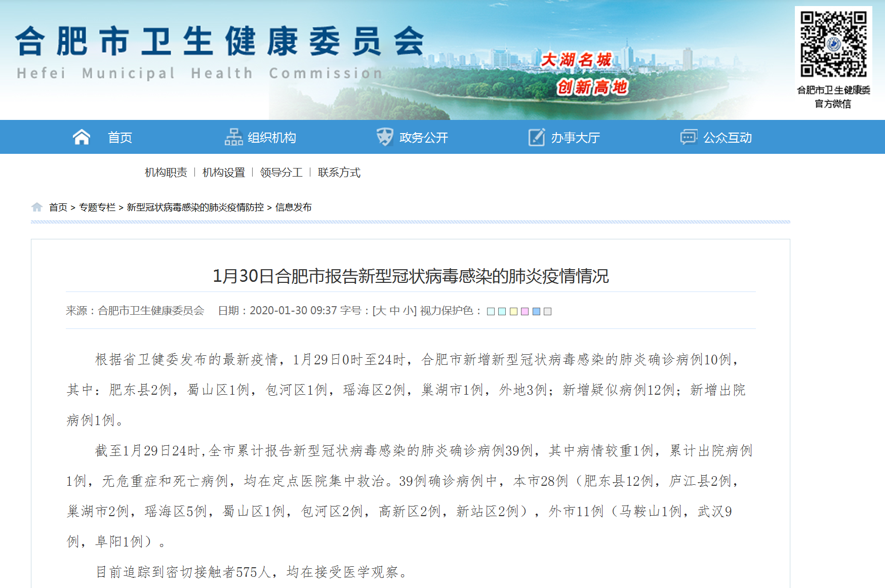Open the 联系方式 submenu link
Screen dimensions: 885x588
point(339,173)
